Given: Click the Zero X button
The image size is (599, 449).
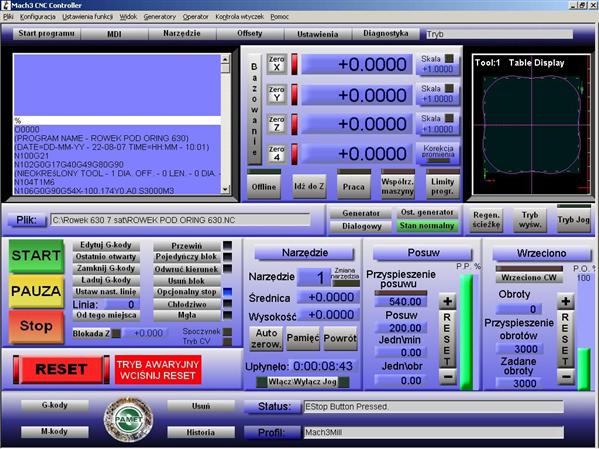Looking at the screenshot, I should coord(277,63).
